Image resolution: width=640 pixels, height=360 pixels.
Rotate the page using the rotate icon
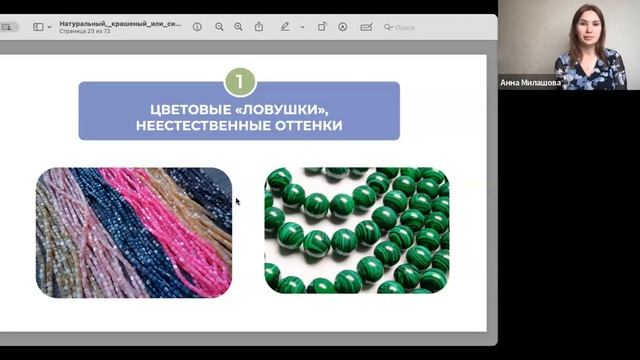coord(322,27)
